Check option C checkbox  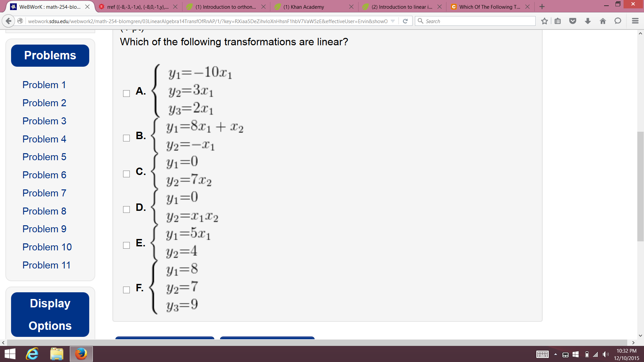point(126,174)
